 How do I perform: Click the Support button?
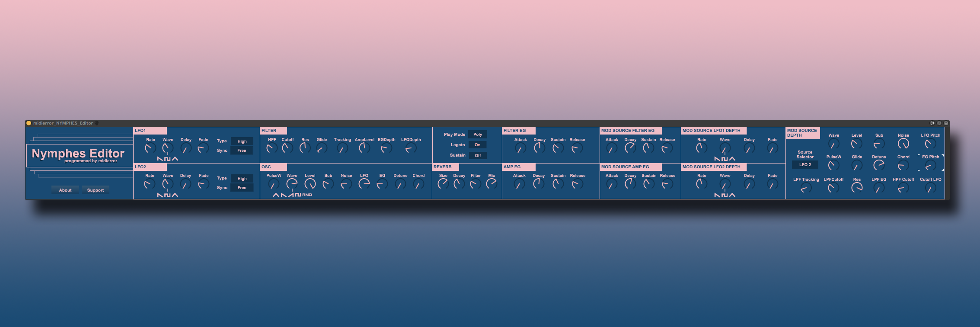[x=96, y=190]
